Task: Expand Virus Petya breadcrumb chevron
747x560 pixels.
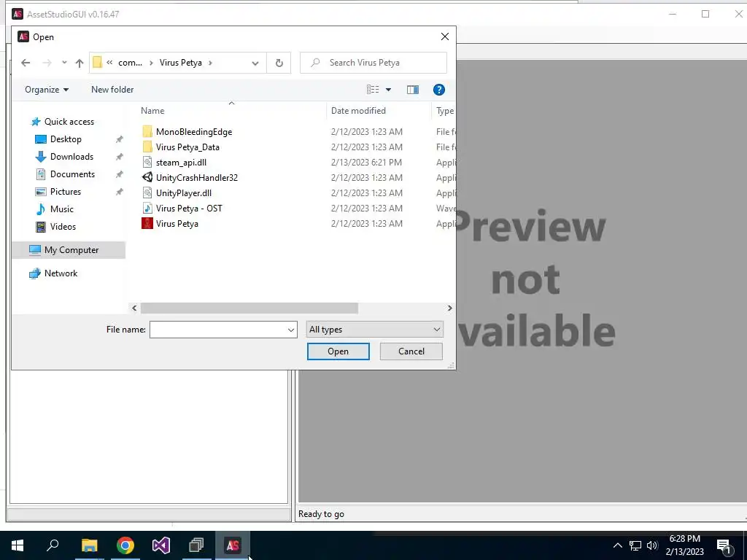Action: pos(210,63)
